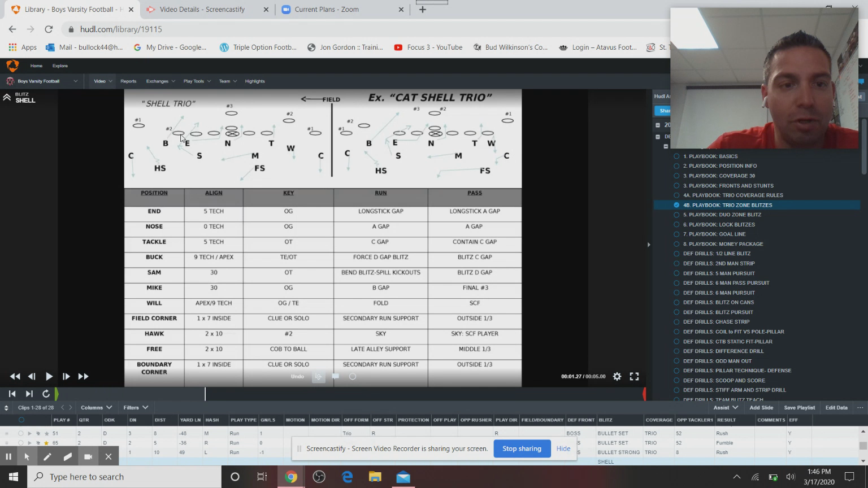Switch to Video Details - Screencastify tab
The height and width of the screenshot is (488, 868).
[201, 10]
